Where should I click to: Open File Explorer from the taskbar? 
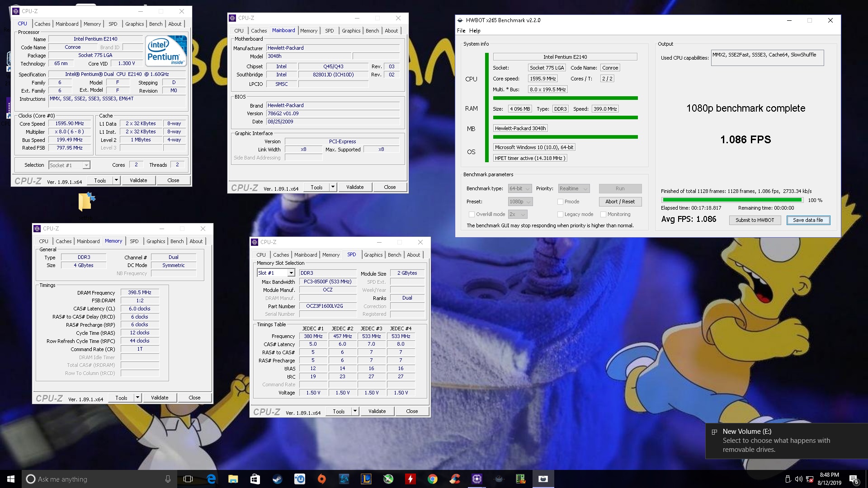coord(233,479)
